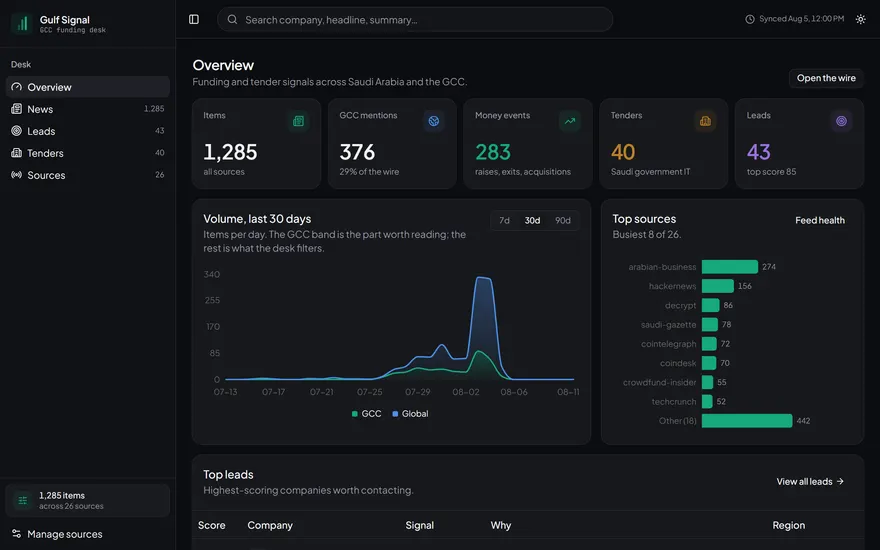Viewport: 880px width, 550px height.
Task: Click the Gulf Signal logo icon
Action: tap(22, 24)
